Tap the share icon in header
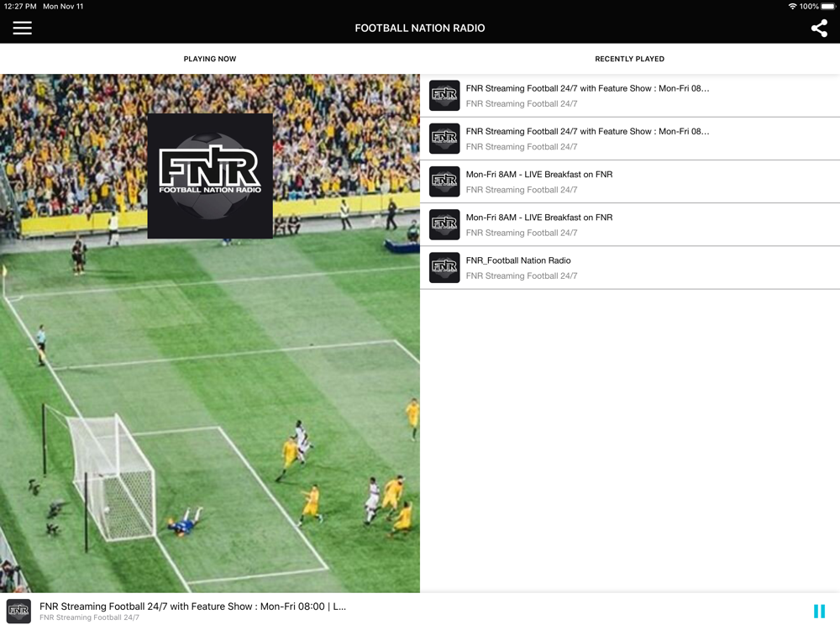Image resolution: width=840 pixels, height=630 pixels. [818, 28]
